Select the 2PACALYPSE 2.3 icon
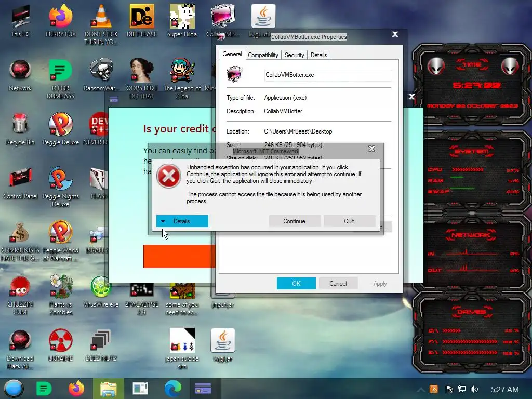This screenshot has height=399, width=532. tap(142, 299)
